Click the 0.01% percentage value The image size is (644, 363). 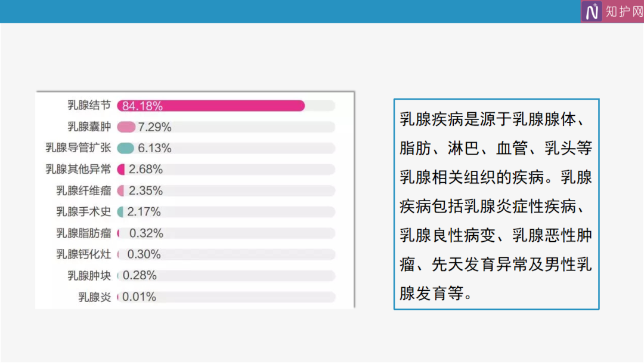(140, 297)
